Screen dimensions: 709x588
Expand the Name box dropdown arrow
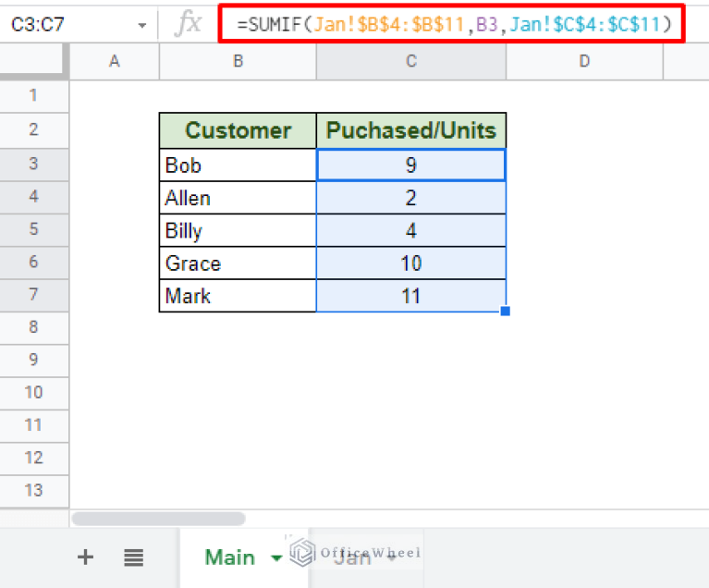click(142, 25)
